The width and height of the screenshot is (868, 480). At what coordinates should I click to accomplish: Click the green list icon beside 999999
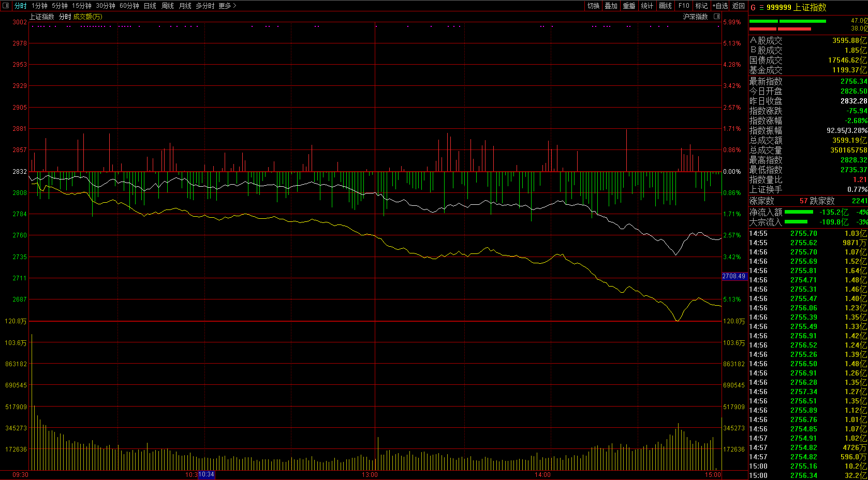click(x=761, y=7)
